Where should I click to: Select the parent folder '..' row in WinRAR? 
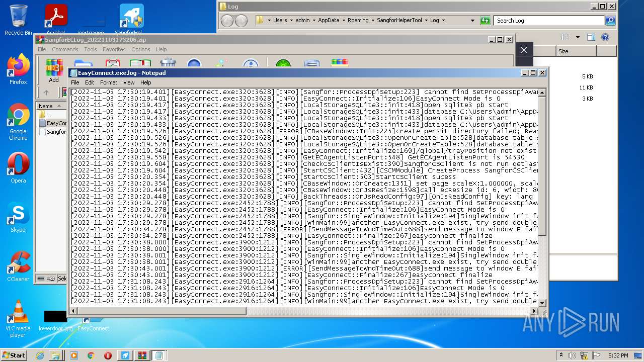click(52, 115)
